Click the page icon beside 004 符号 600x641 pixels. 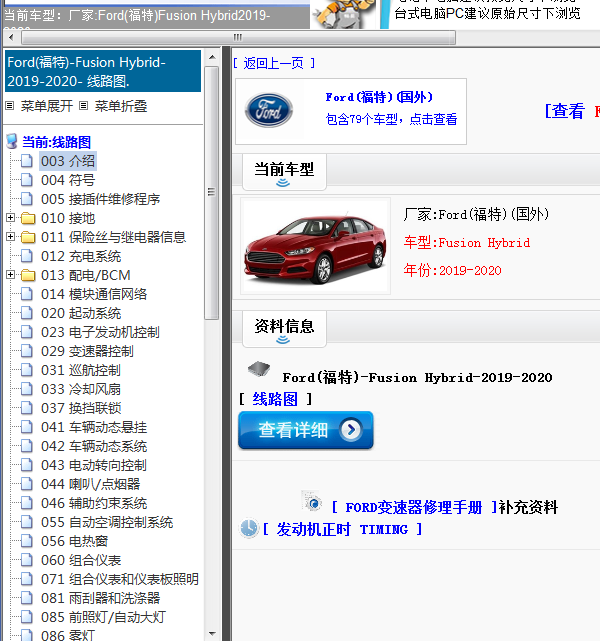(27, 180)
